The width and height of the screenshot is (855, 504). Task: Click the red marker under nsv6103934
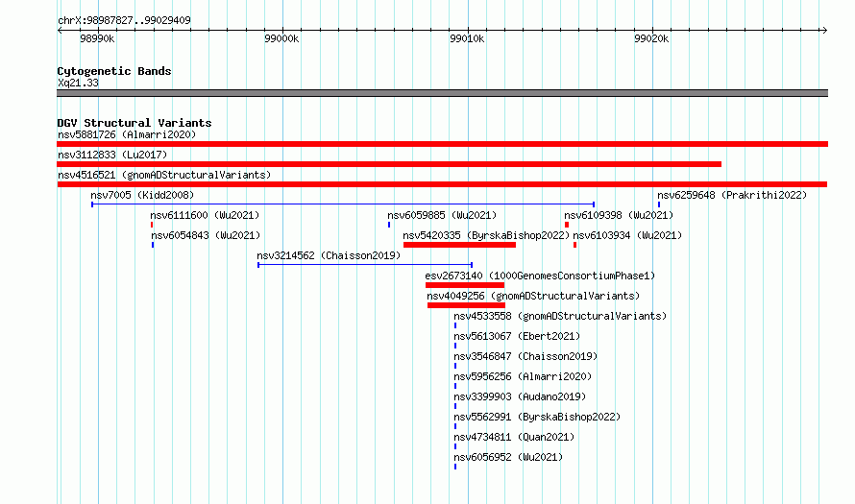coord(574,245)
